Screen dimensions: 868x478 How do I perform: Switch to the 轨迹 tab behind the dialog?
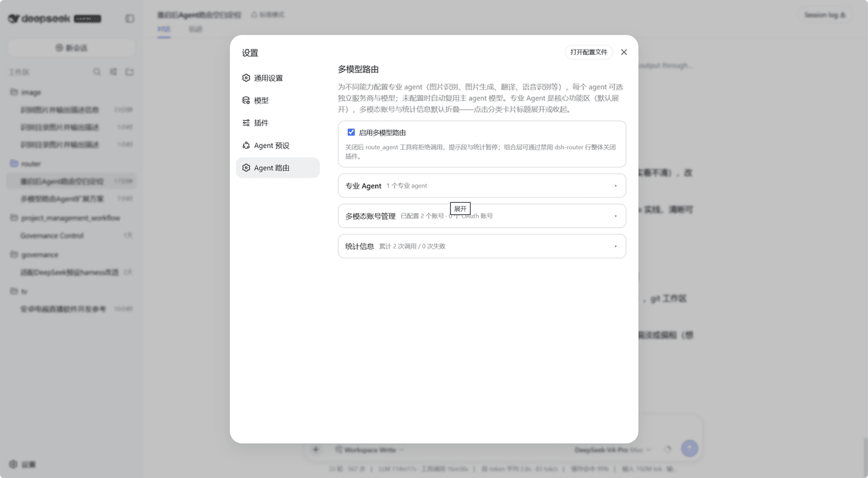[195, 30]
